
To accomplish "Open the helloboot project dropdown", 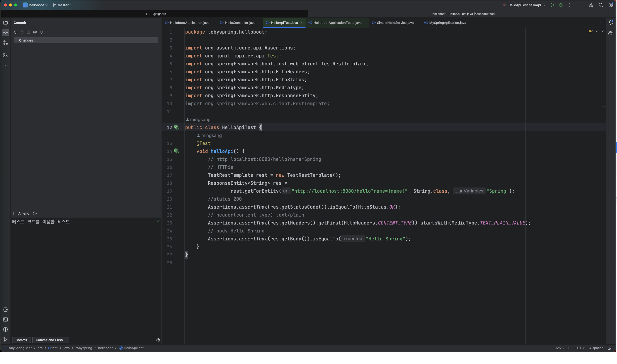I will (x=35, y=5).
